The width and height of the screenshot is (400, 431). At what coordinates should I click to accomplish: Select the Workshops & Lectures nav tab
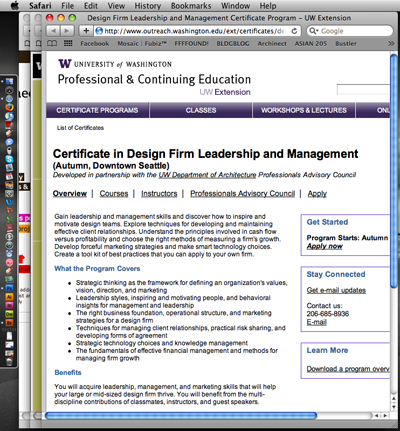pos(304,110)
